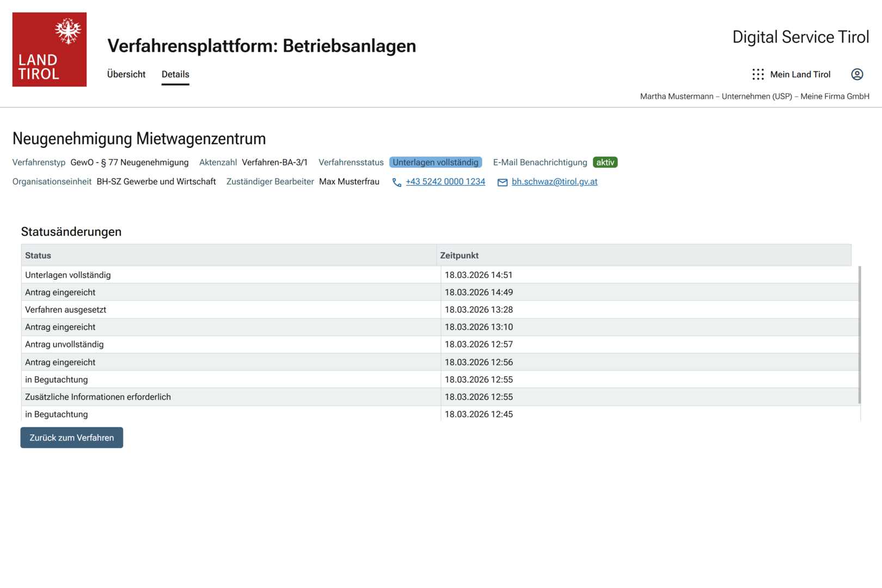Click the green aktiv notification badge

(605, 162)
